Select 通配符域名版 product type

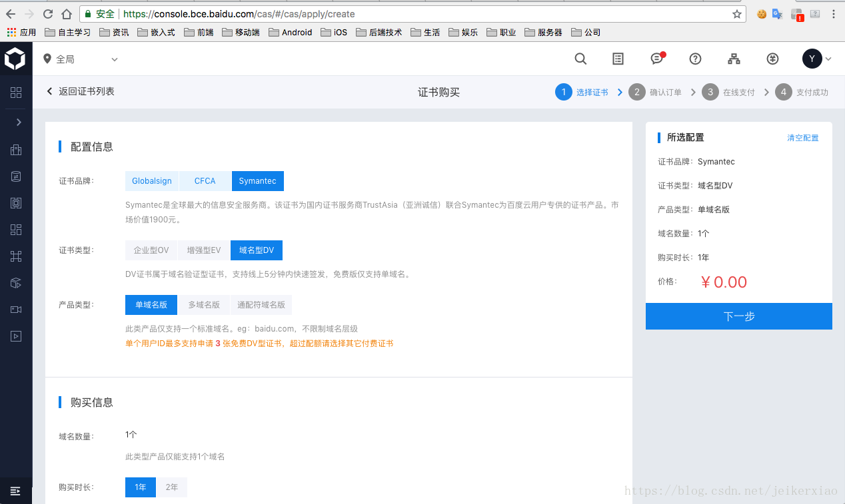point(262,305)
